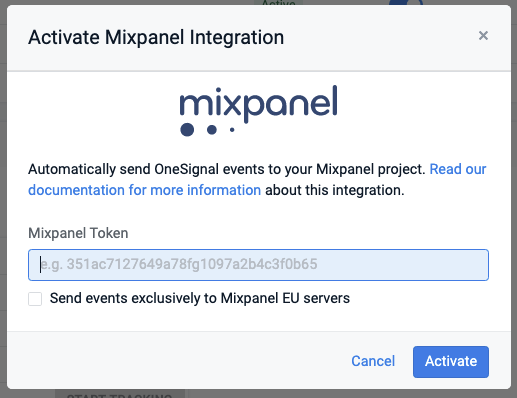
Task: Enable Send events exclusively to EU servers
Action: point(35,299)
